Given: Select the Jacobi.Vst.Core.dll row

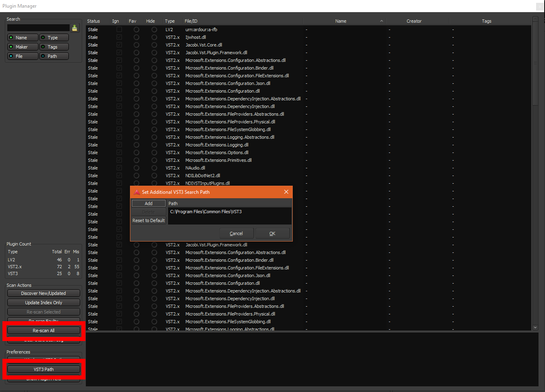Looking at the screenshot, I should [308, 45].
